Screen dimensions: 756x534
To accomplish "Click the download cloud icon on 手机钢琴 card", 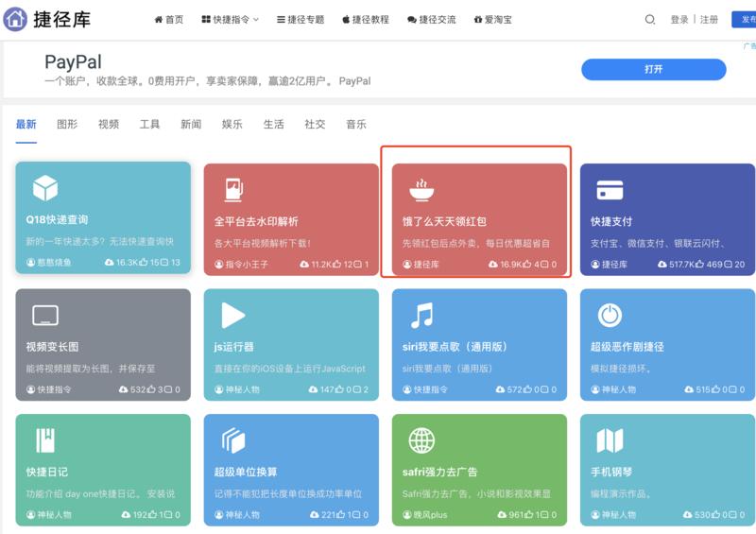I will point(688,515).
